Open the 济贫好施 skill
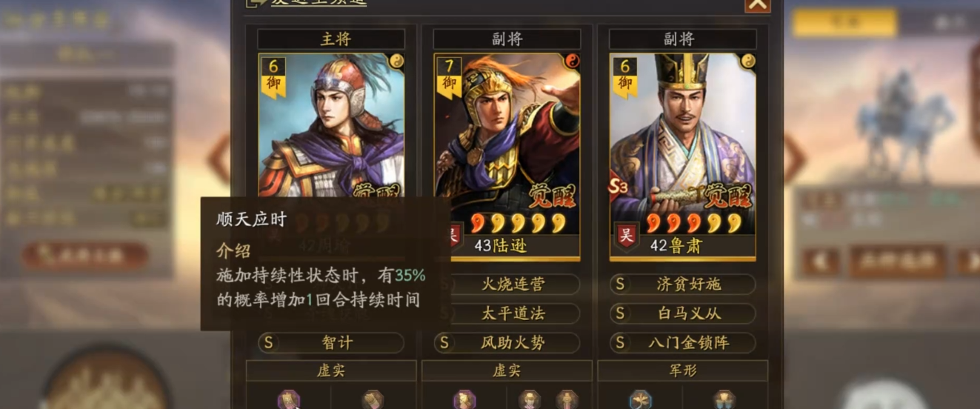The height and width of the screenshot is (409, 980). (x=683, y=284)
